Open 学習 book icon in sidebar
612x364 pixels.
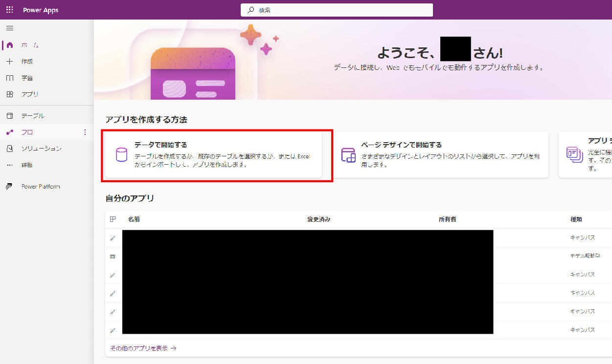tap(10, 78)
